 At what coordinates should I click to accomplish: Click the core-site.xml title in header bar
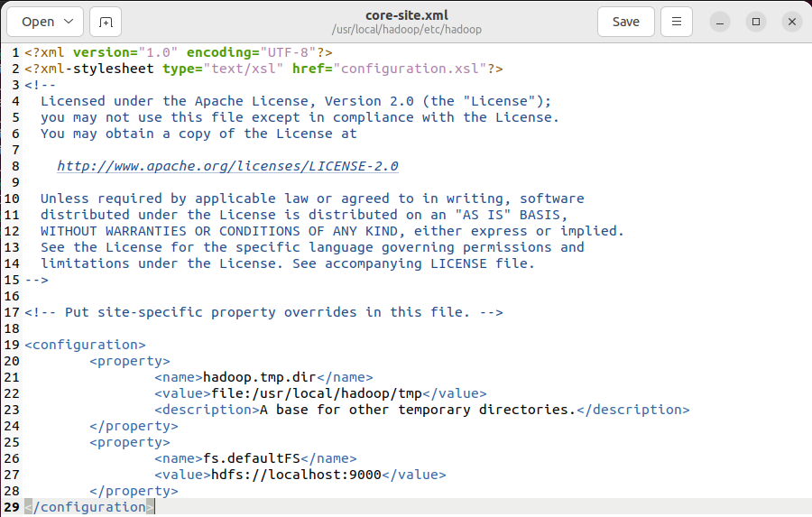pyautogui.click(x=407, y=15)
